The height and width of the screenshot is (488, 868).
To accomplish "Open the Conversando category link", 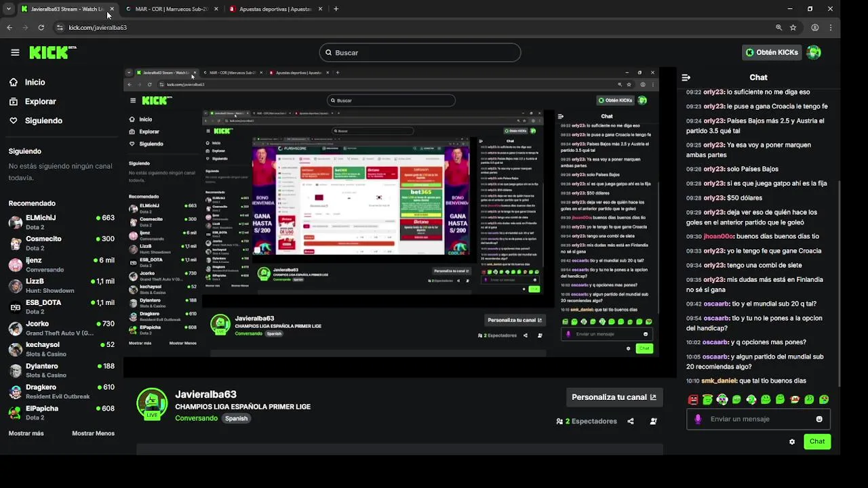I will pyautogui.click(x=197, y=418).
